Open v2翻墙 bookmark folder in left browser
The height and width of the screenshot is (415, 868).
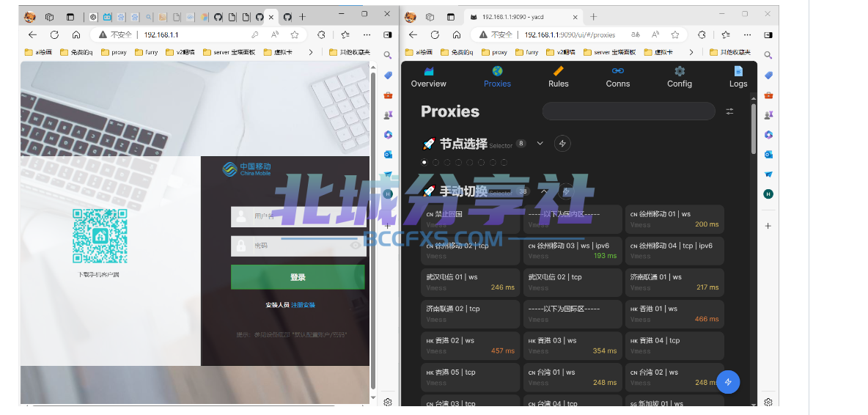180,53
